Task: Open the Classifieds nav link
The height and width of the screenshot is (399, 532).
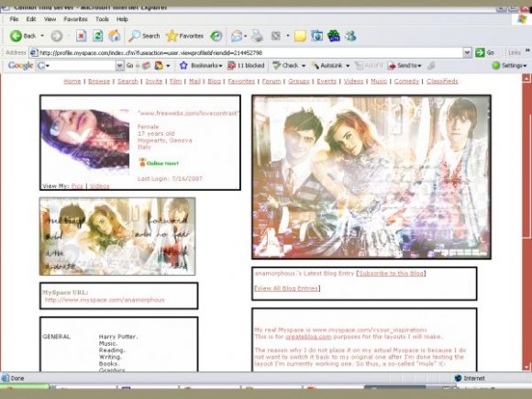Action: [x=442, y=82]
